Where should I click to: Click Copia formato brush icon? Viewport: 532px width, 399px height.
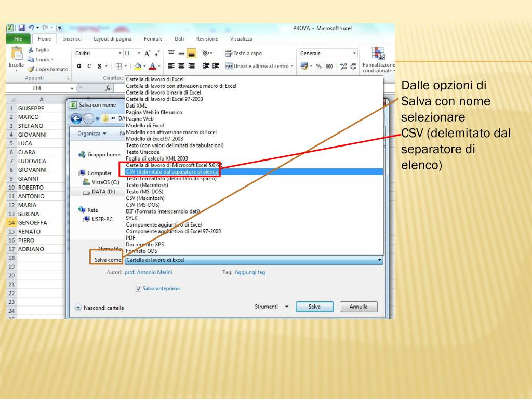[x=48, y=69]
